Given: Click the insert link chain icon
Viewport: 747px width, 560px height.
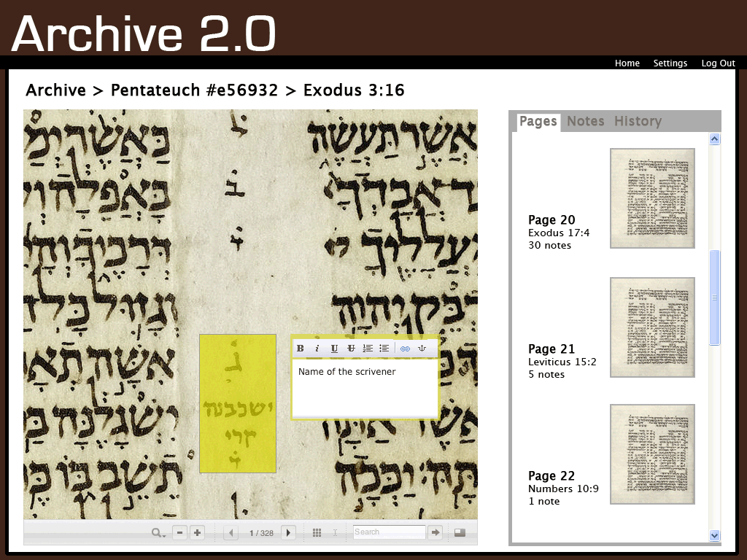Looking at the screenshot, I should [405, 349].
